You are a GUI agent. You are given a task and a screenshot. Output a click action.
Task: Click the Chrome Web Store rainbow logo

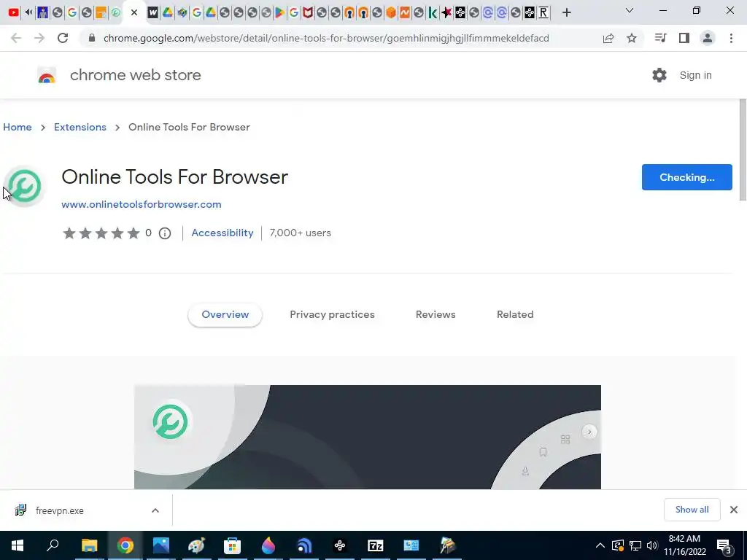pyautogui.click(x=47, y=75)
